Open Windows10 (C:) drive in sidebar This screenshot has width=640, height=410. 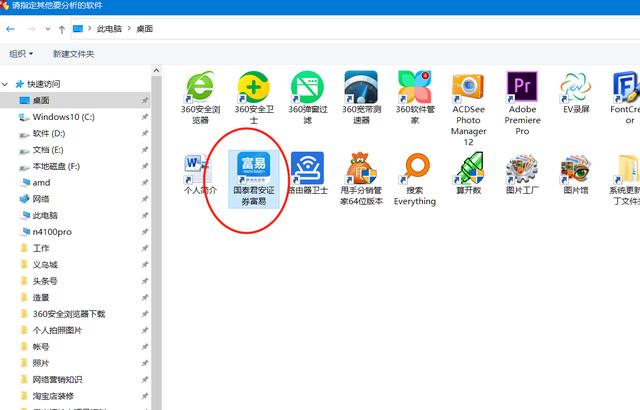pos(63,117)
